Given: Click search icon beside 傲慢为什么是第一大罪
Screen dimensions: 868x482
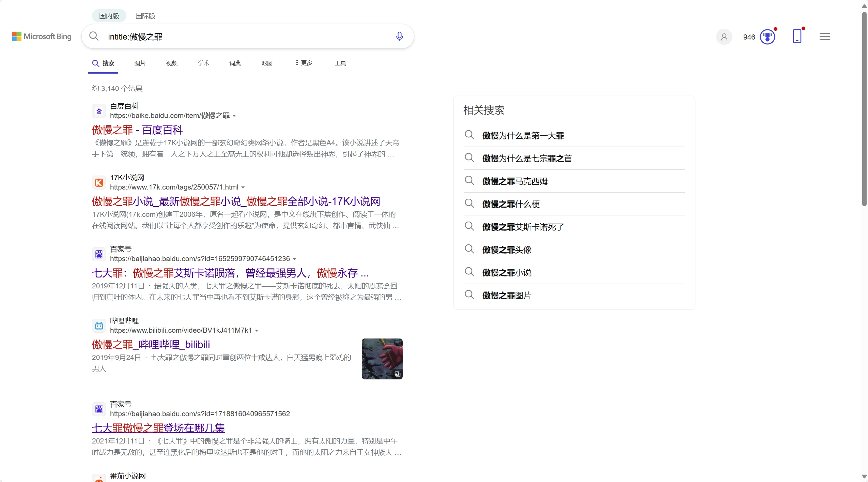Looking at the screenshot, I should click(469, 135).
